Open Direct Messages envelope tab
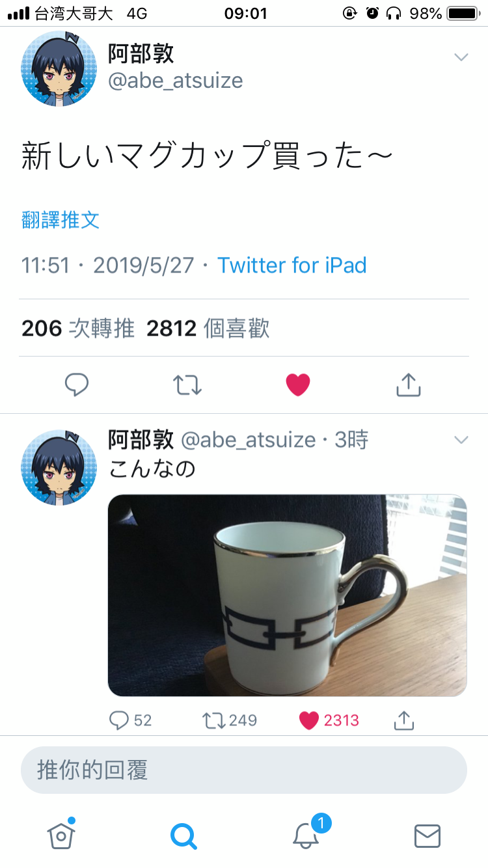Screen dimensions: 488x868 [x=427, y=836]
